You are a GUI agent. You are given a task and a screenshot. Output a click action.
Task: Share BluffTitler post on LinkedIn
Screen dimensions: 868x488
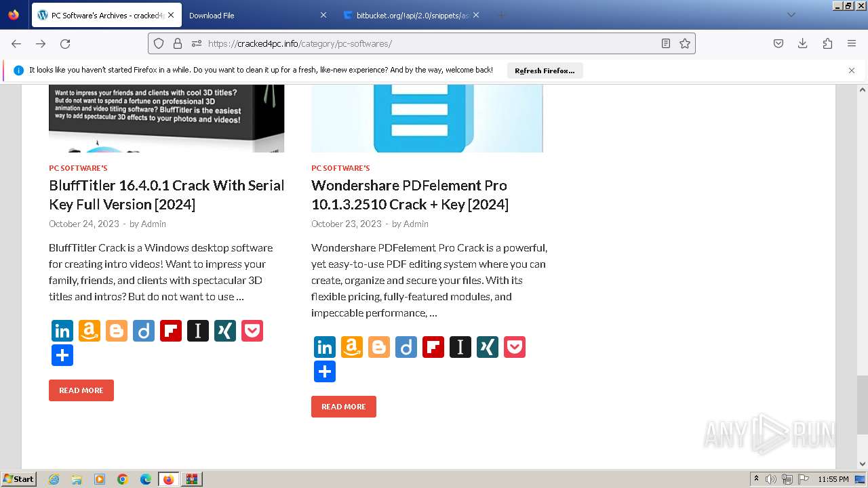62,331
